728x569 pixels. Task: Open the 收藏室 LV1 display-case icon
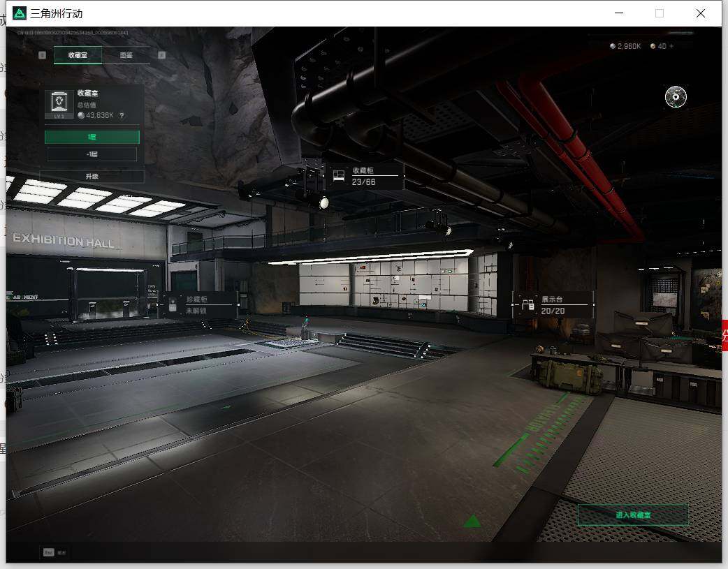coord(59,105)
